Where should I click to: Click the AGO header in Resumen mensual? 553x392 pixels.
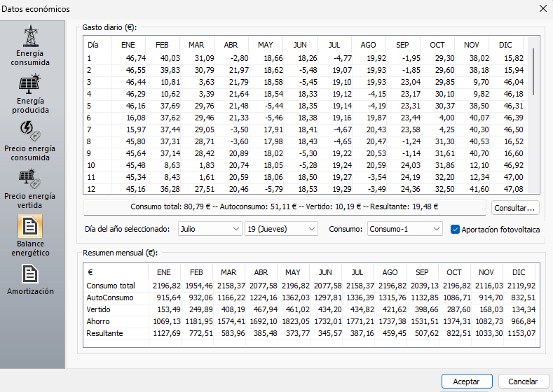pos(390,272)
